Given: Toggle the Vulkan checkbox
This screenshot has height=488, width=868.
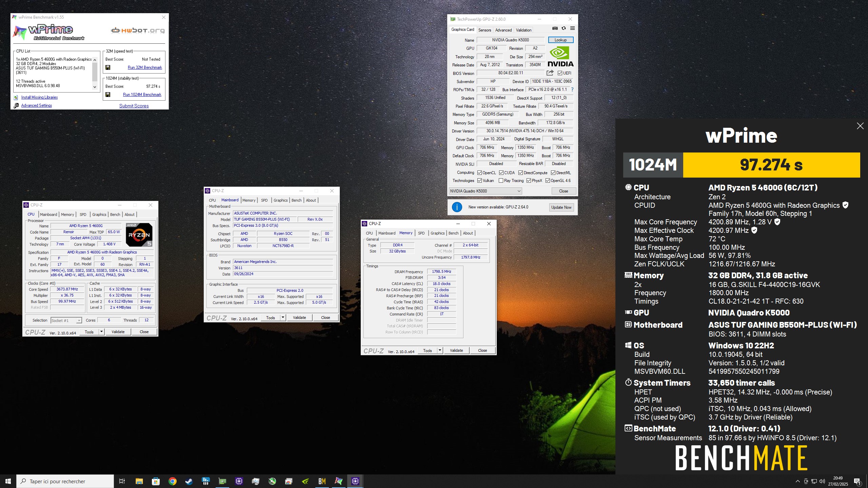Looking at the screenshot, I should tap(479, 181).
